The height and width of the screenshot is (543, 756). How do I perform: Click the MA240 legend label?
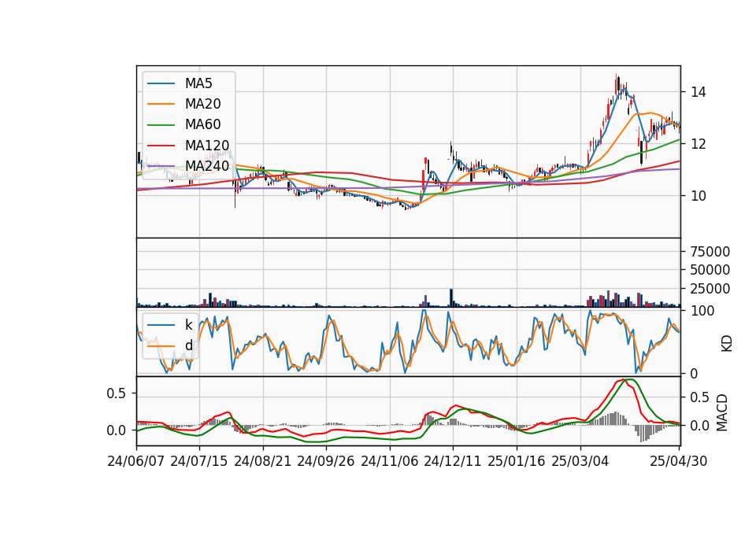[x=207, y=166]
